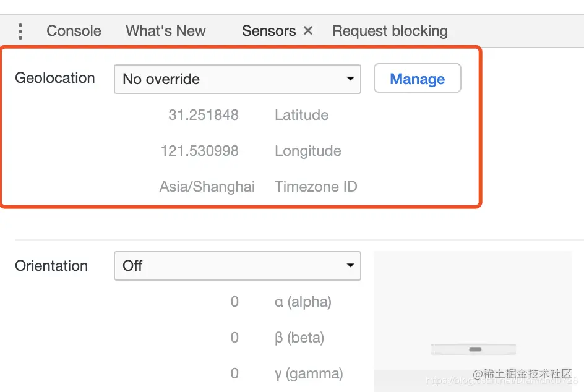Switch to the Console tab
This screenshot has width=584, height=392.
74,31
